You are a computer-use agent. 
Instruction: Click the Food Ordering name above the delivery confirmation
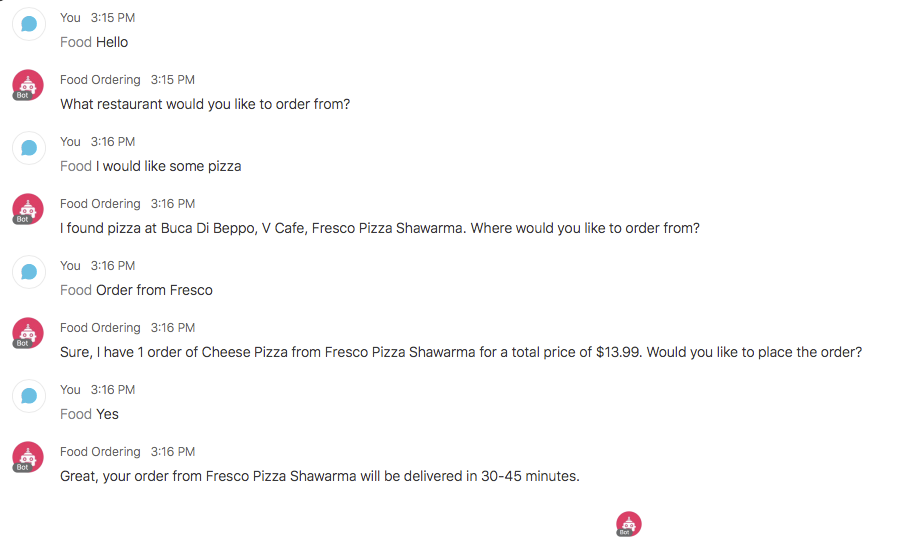(100, 452)
